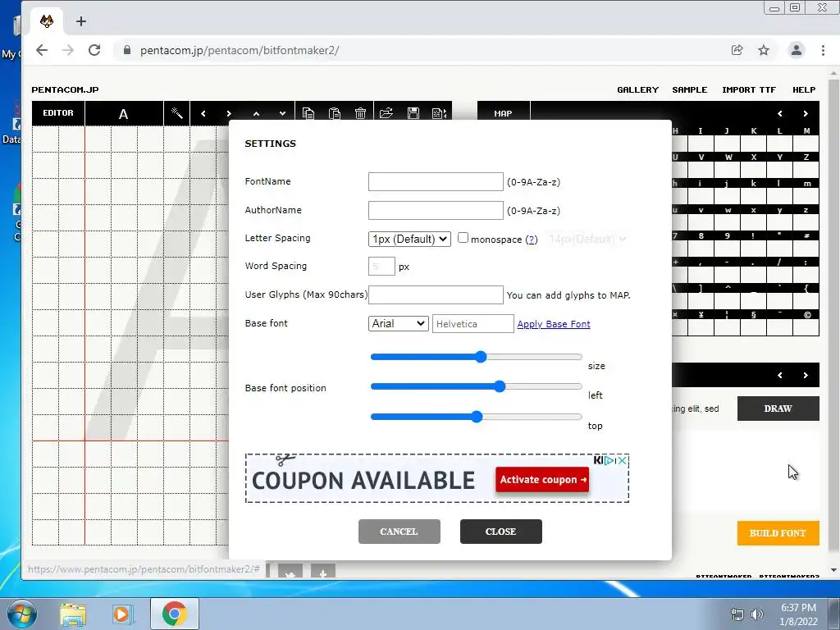Bookmark this page with the star icon
Screen dimensions: 840x630
764,50
